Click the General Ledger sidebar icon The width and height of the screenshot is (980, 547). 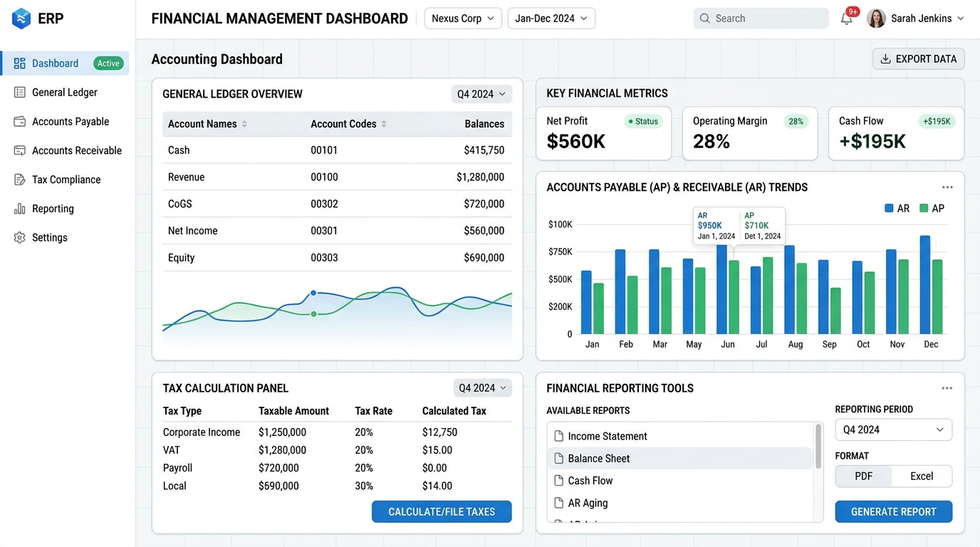click(20, 93)
